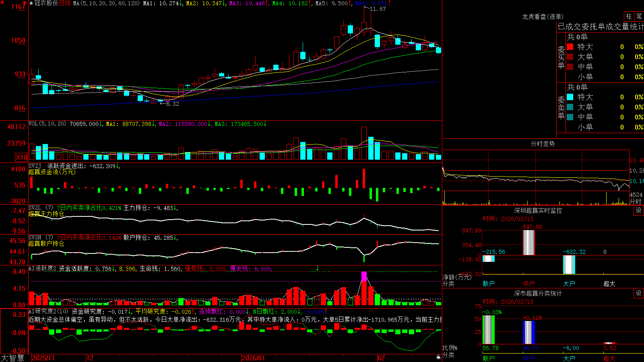This screenshot has height=362, width=644.
Task: Jump to the 2026/01 date marker
Action: click(x=253, y=358)
